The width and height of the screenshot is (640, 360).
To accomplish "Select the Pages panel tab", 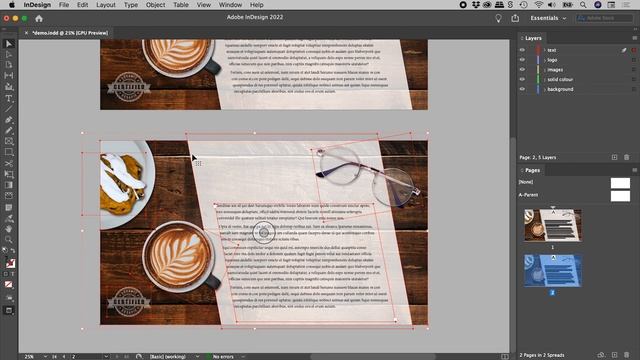I will [532, 170].
